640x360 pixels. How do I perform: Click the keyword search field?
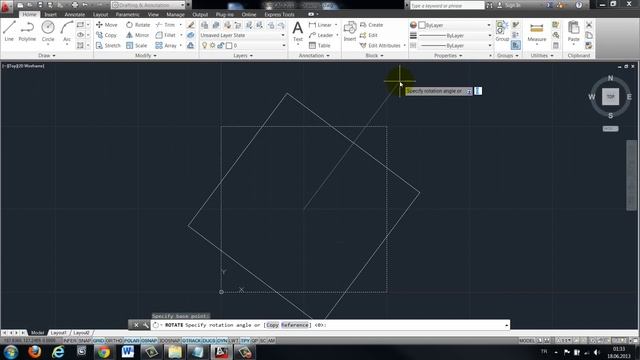point(447,5)
